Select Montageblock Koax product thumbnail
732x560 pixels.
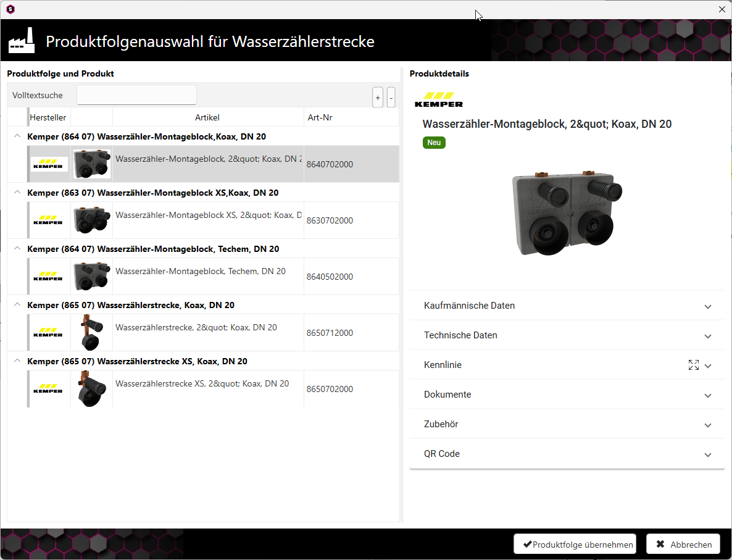pyautogui.click(x=92, y=164)
